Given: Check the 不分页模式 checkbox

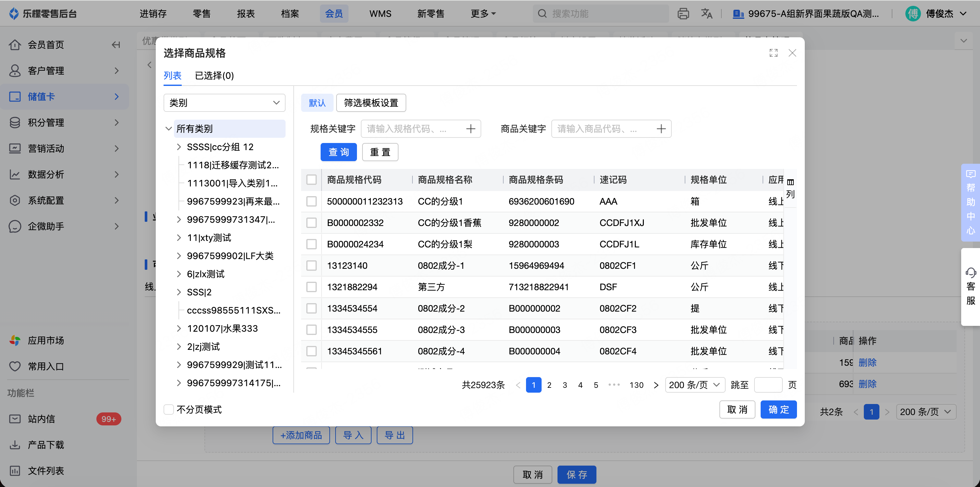Looking at the screenshot, I should [x=168, y=410].
